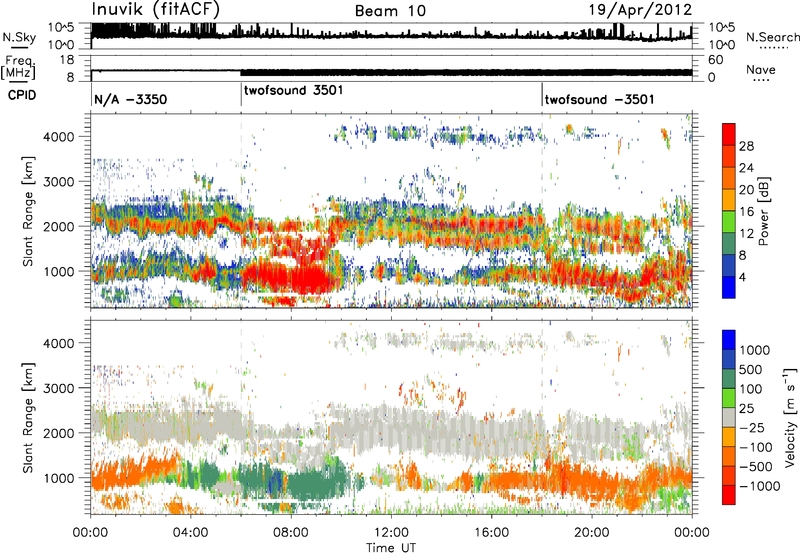Image resolution: width=800 pixels, height=554 pixels.
Task: Select the "Freq. [MHz]" axis label
Action: (x=18, y=67)
